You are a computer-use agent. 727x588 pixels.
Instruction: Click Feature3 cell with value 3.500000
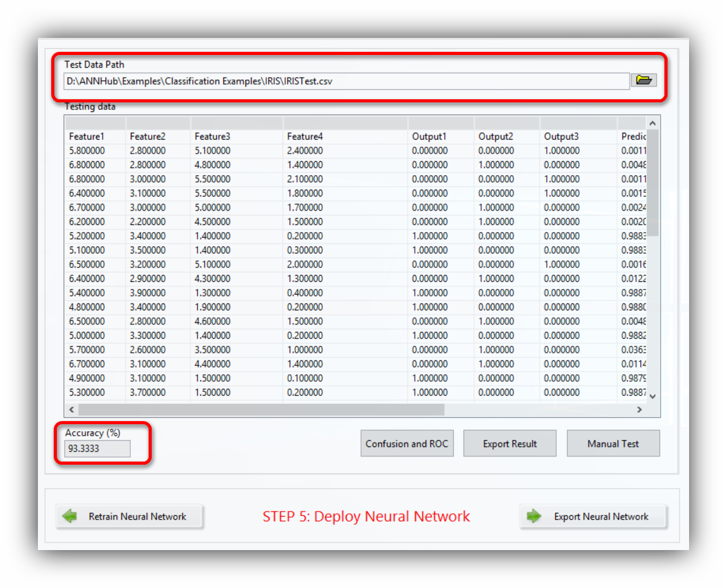pyautogui.click(x=212, y=350)
